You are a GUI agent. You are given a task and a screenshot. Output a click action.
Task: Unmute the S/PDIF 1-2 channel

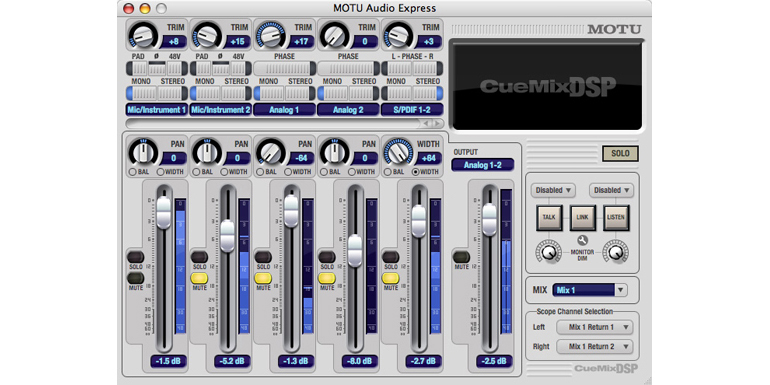tap(391, 278)
